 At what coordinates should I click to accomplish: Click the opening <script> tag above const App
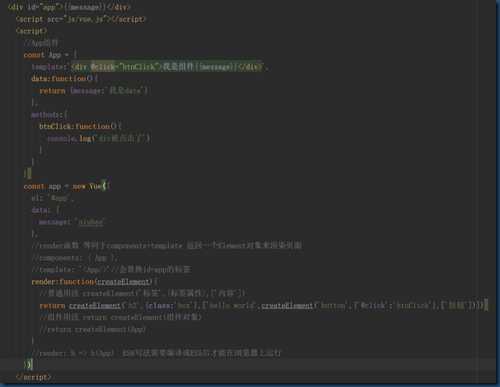pyautogui.click(x=31, y=31)
